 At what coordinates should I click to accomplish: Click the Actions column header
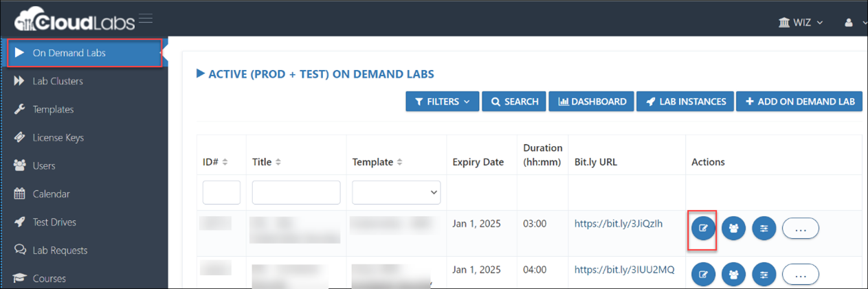point(708,162)
